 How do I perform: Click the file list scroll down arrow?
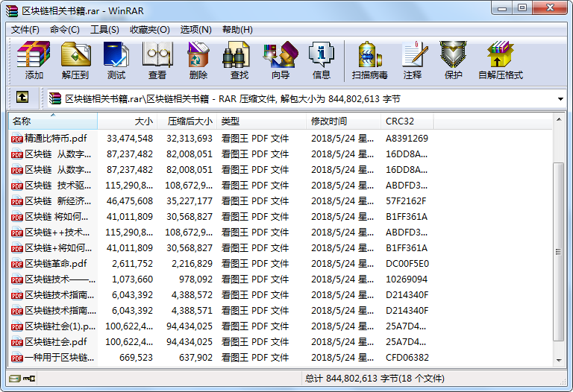coord(559,361)
